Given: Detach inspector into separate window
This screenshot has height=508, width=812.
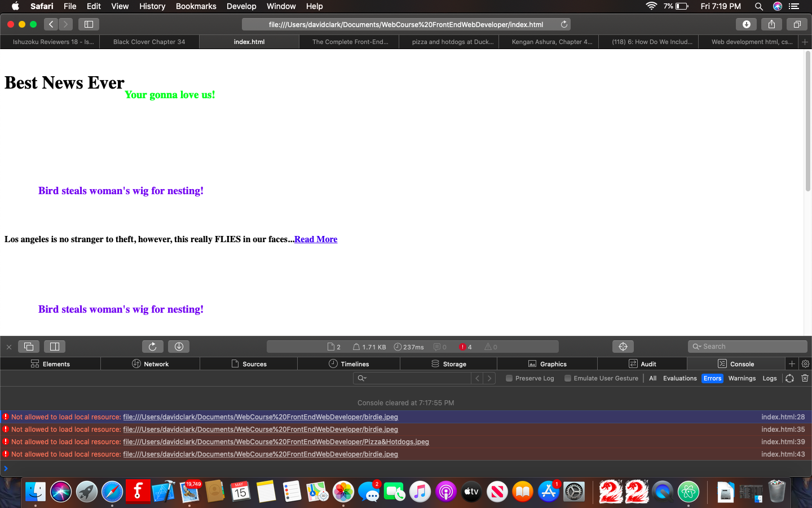Looking at the screenshot, I should click(29, 347).
